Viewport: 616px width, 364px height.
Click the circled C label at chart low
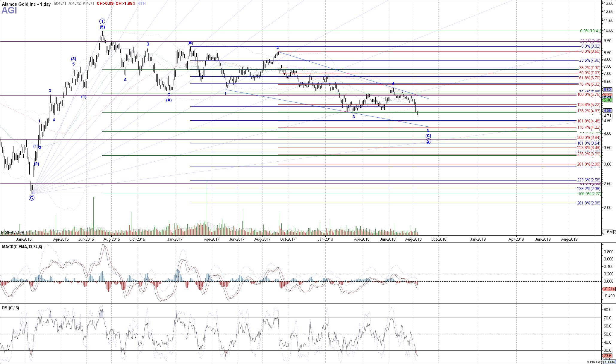[31, 198]
